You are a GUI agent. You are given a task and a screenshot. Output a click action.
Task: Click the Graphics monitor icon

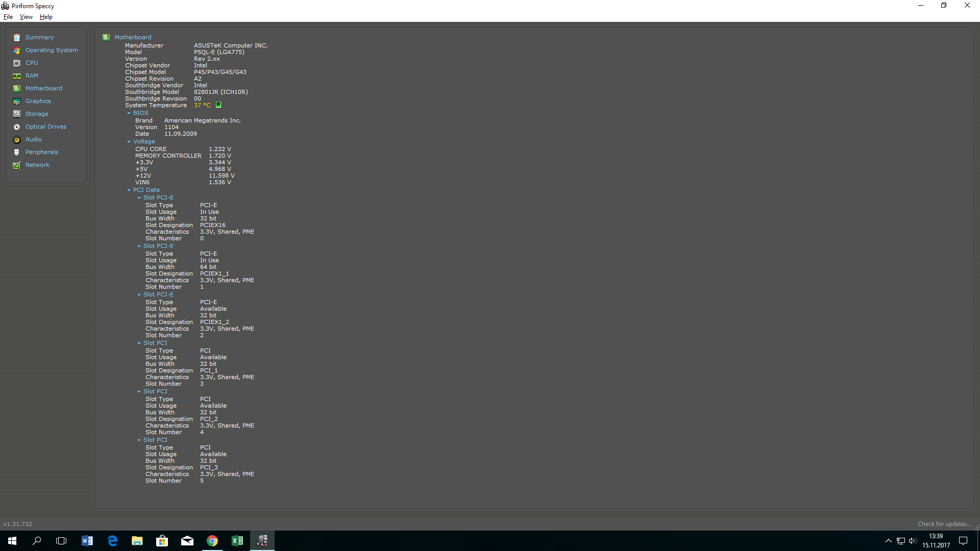(x=17, y=101)
